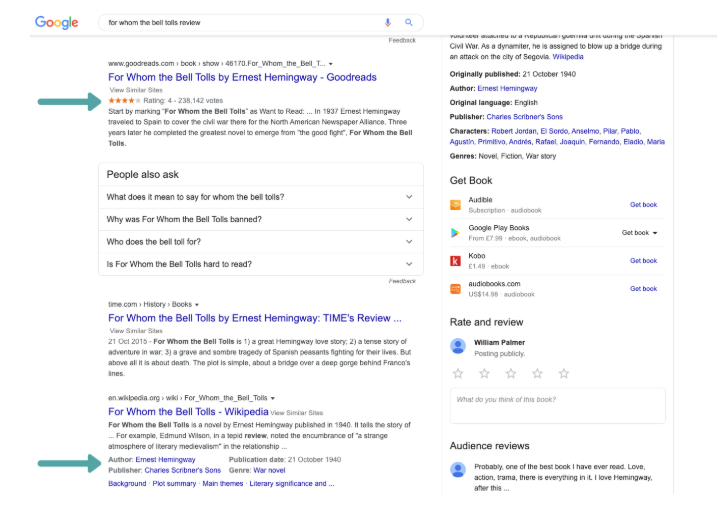
Task: Click 'Get book' for Audible
Action: (x=643, y=205)
